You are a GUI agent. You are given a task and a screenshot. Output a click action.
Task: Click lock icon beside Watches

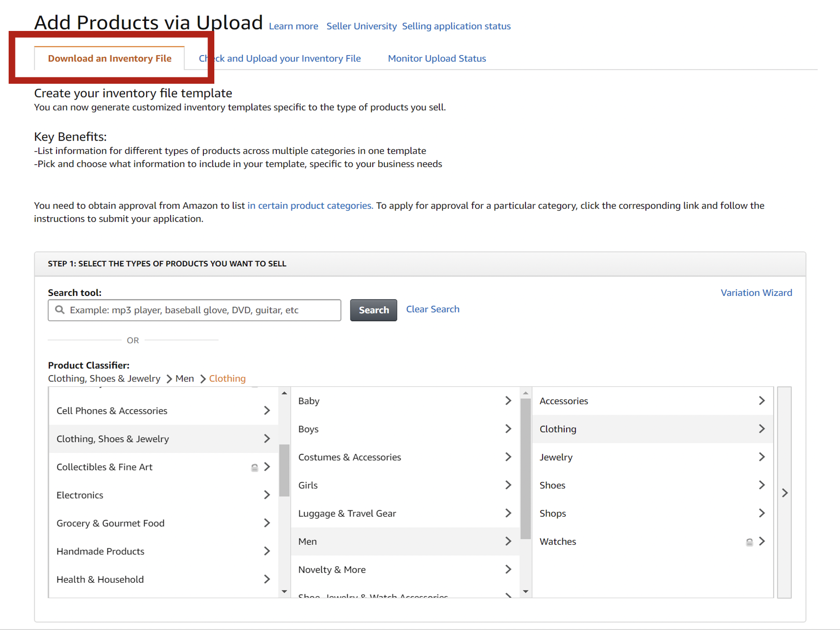pyautogui.click(x=749, y=542)
